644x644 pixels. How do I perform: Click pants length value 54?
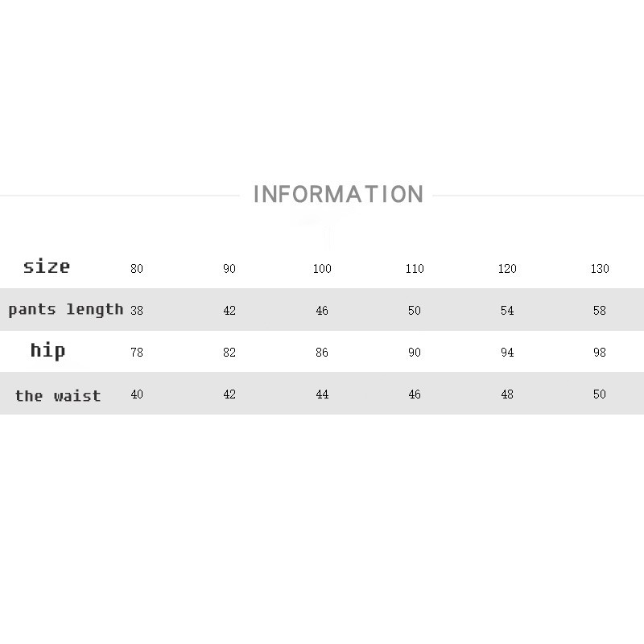pyautogui.click(x=507, y=311)
